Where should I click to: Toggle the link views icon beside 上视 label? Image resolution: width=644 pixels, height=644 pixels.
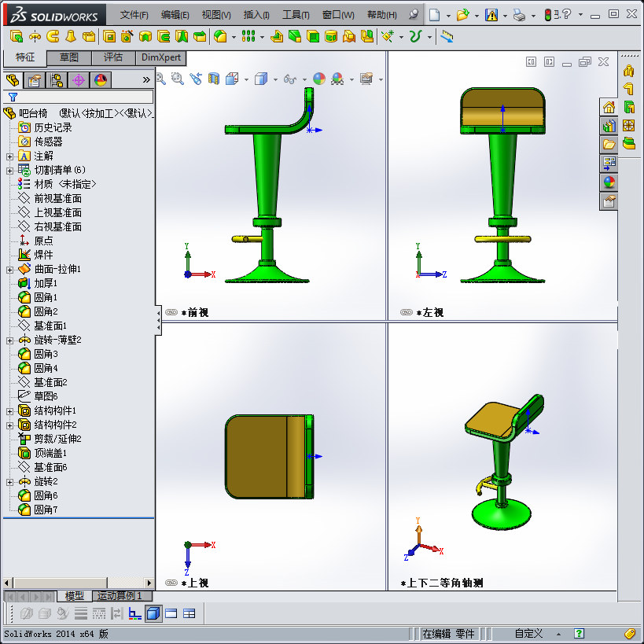[171, 583]
